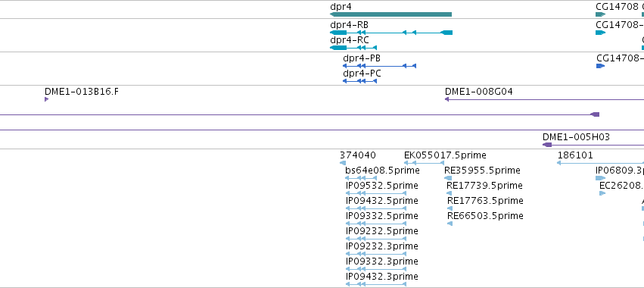
Task: Click the IP06809 feature label
Action: (x=620, y=171)
